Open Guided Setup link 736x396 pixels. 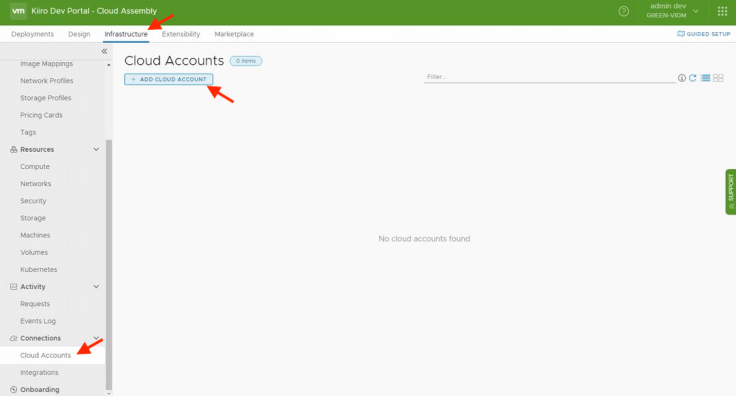pyautogui.click(x=704, y=34)
